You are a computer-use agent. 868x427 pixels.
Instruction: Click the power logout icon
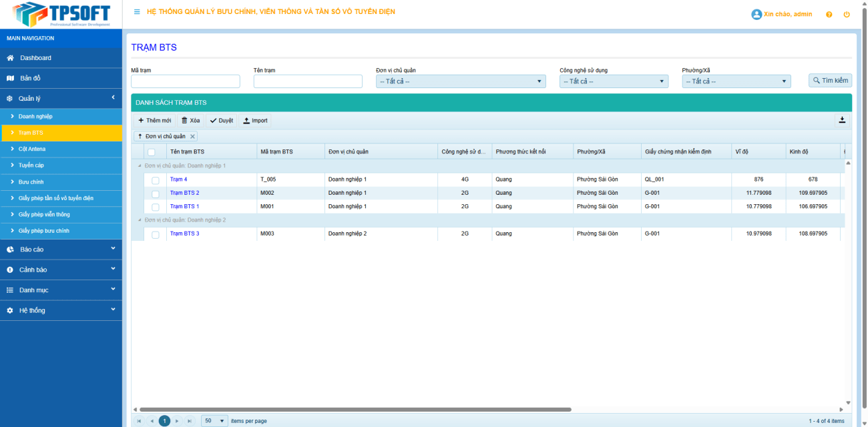(x=847, y=15)
